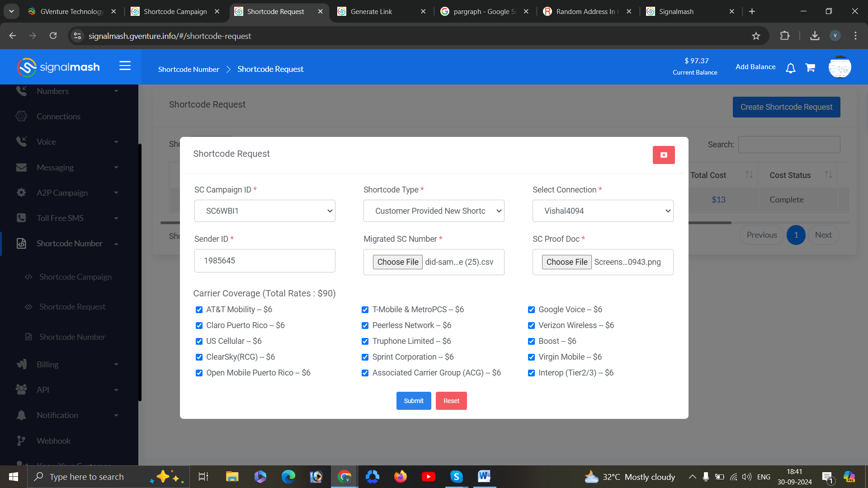This screenshot has width=868, height=488.
Task: Close the Shortcode Request dialog with red X
Action: click(x=663, y=155)
